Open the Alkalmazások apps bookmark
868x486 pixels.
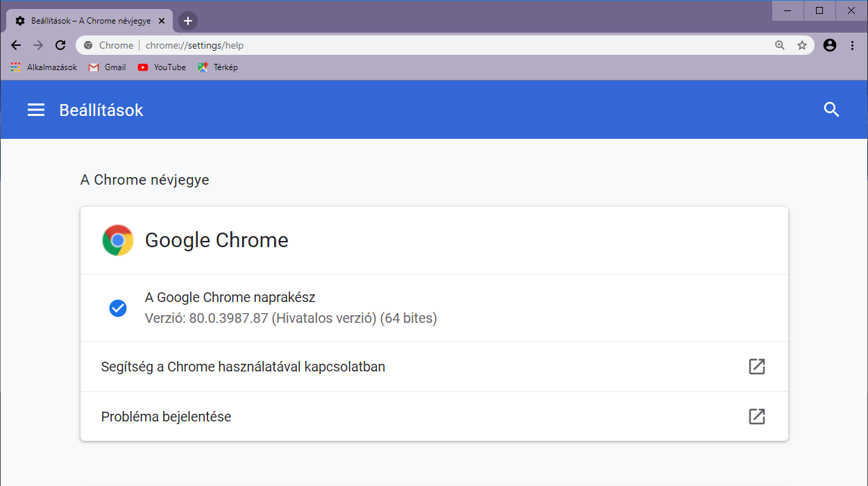point(44,67)
